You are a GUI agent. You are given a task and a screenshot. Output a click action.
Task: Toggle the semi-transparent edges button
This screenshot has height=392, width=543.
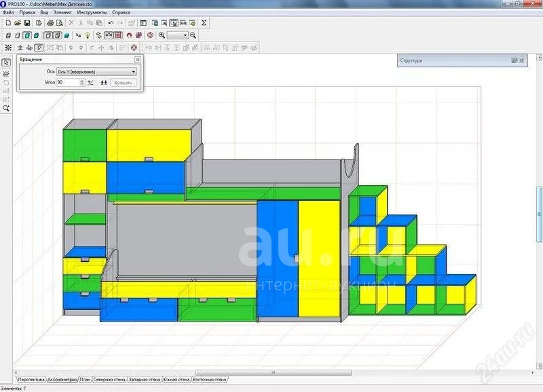[58, 35]
